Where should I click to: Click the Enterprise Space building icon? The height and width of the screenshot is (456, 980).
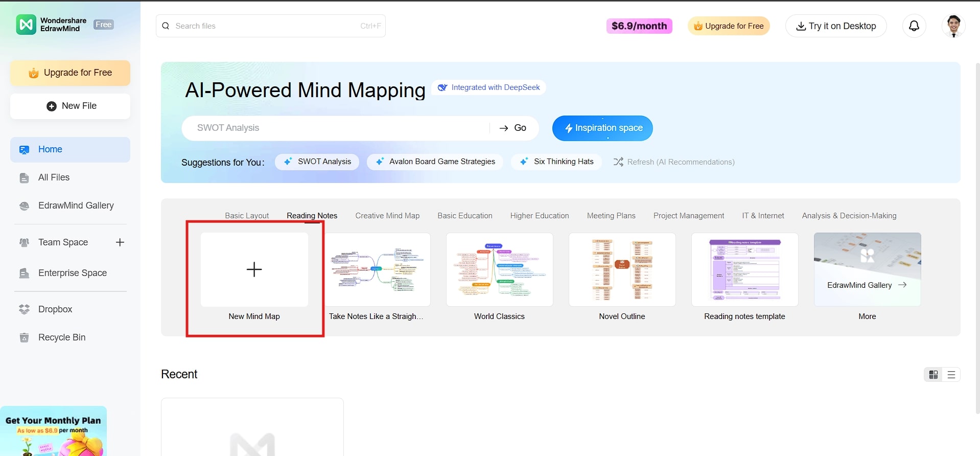(x=24, y=273)
